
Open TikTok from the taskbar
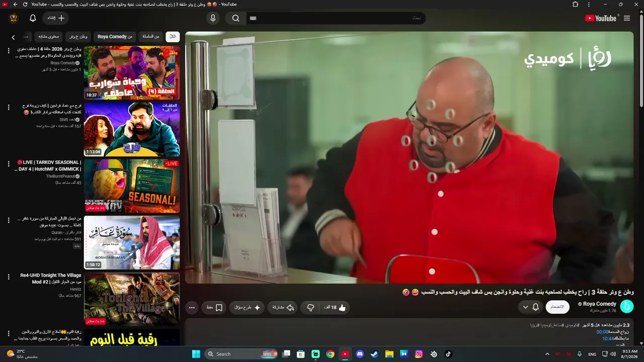448,354
